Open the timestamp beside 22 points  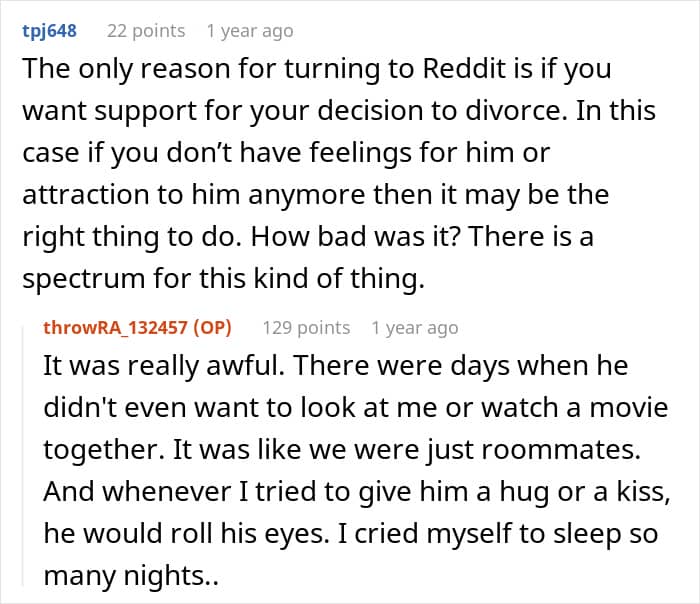pos(252,31)
